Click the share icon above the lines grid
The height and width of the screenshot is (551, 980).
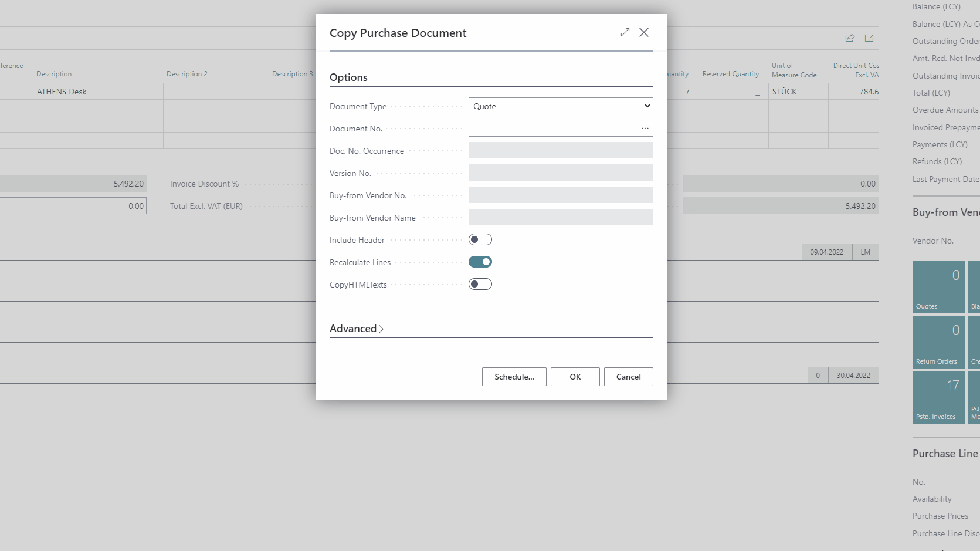pyautogui.click(x=850, y=38)
